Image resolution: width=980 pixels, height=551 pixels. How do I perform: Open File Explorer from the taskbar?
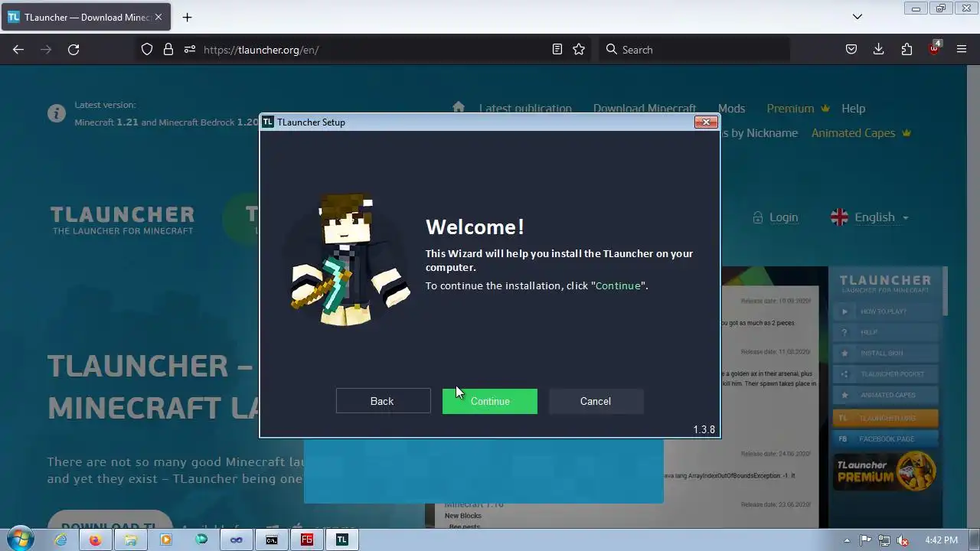(131, 540)
